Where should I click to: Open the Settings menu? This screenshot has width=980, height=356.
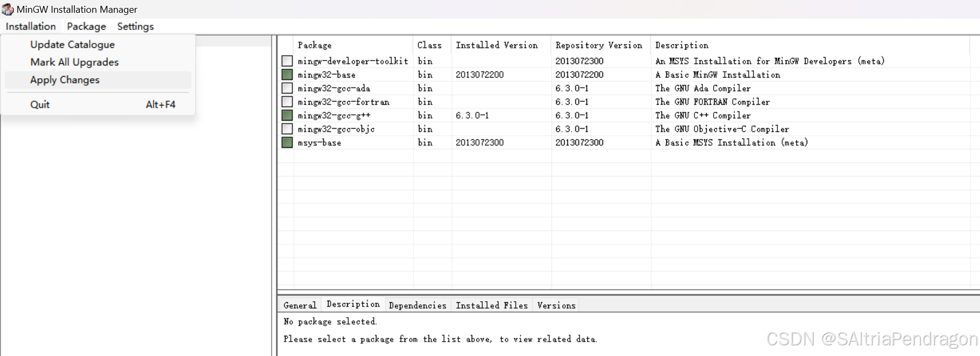(x=136, y=26)
